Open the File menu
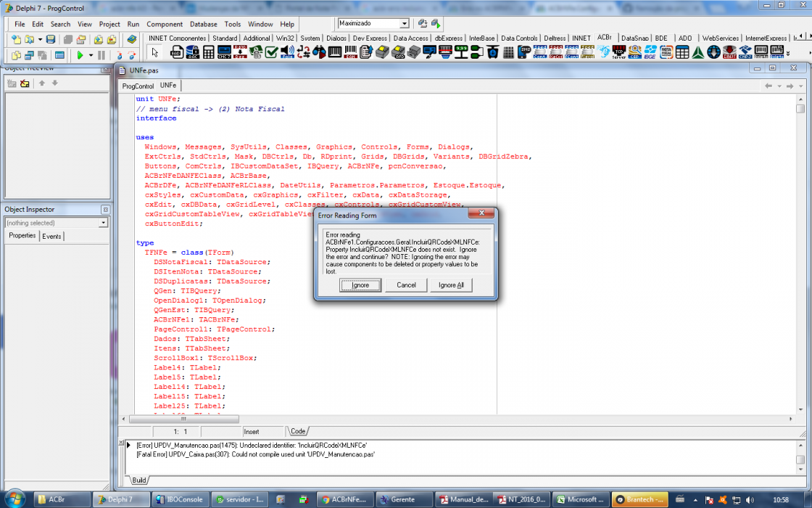The width and height of the screenshot is (812, 508). tap(20, 24)
